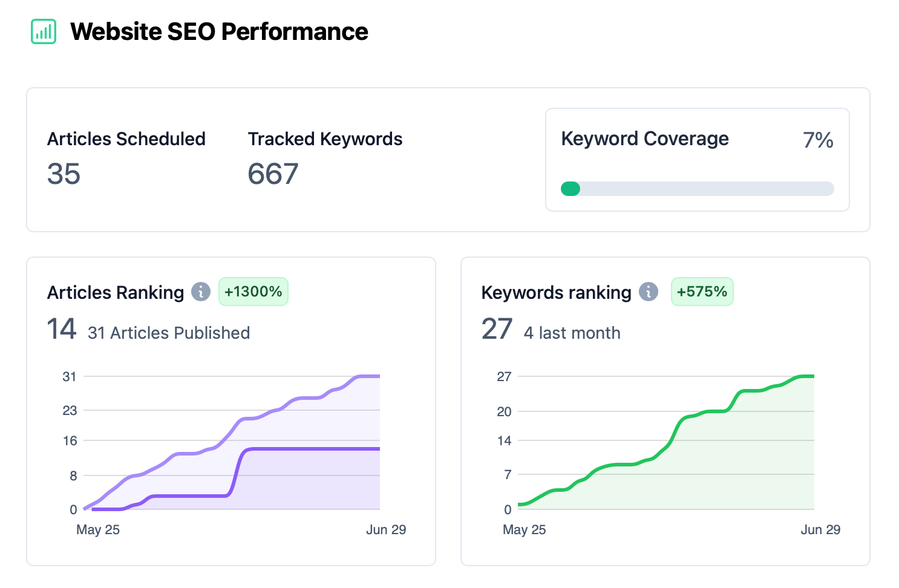Click the Articles Ranking info icon
This screenshot has height=588, width=899.
[x=201, y=292]
